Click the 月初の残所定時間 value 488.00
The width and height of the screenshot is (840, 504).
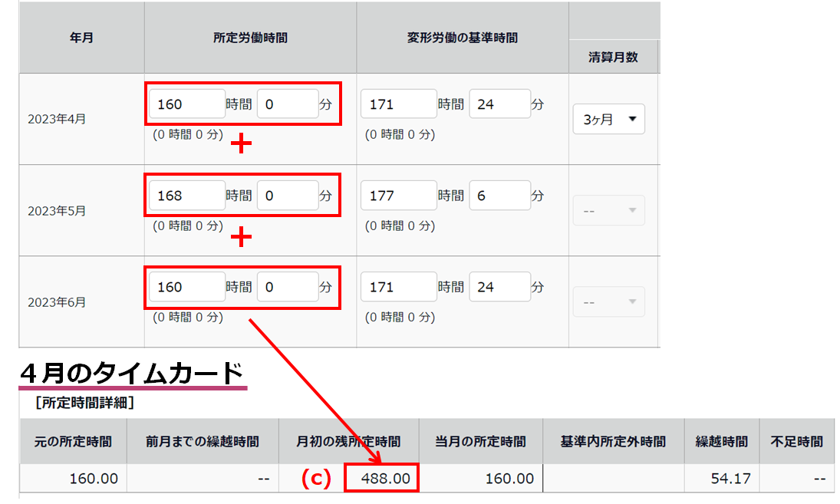click(381, 479)
